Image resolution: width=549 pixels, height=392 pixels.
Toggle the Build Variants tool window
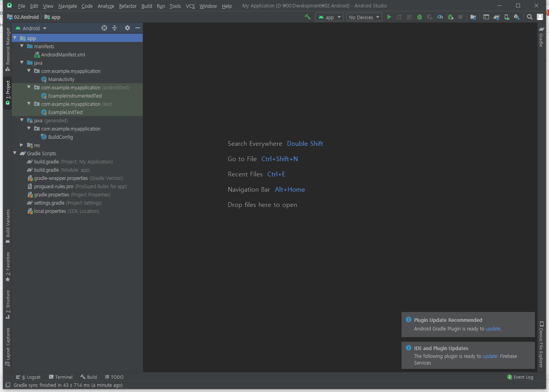point(7,226)
